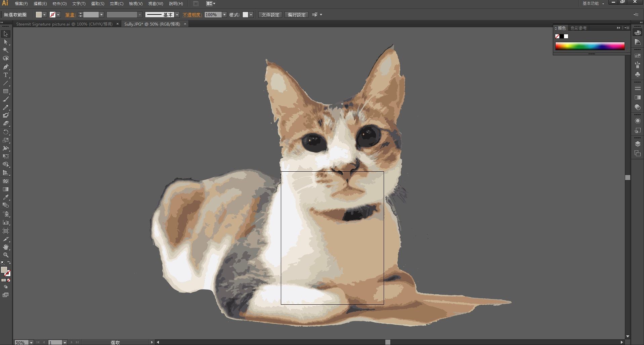Activate the Magic Wand tool

6,50
